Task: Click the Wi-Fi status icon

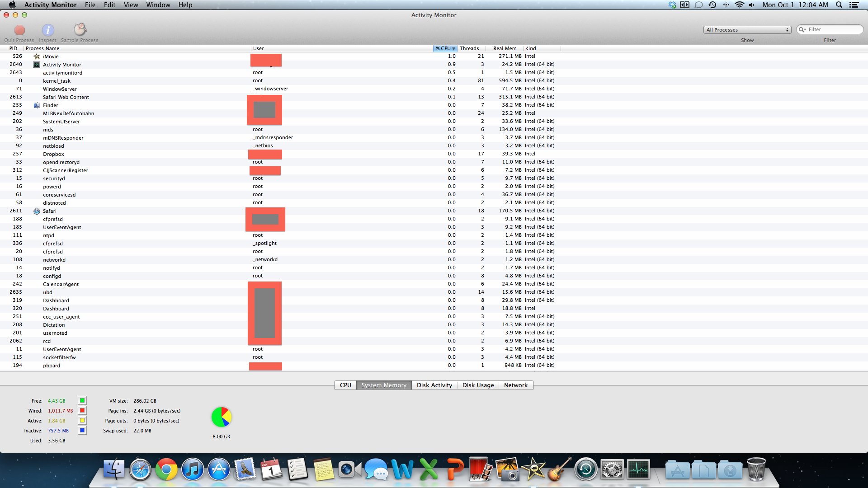Action: click(739, 5)
